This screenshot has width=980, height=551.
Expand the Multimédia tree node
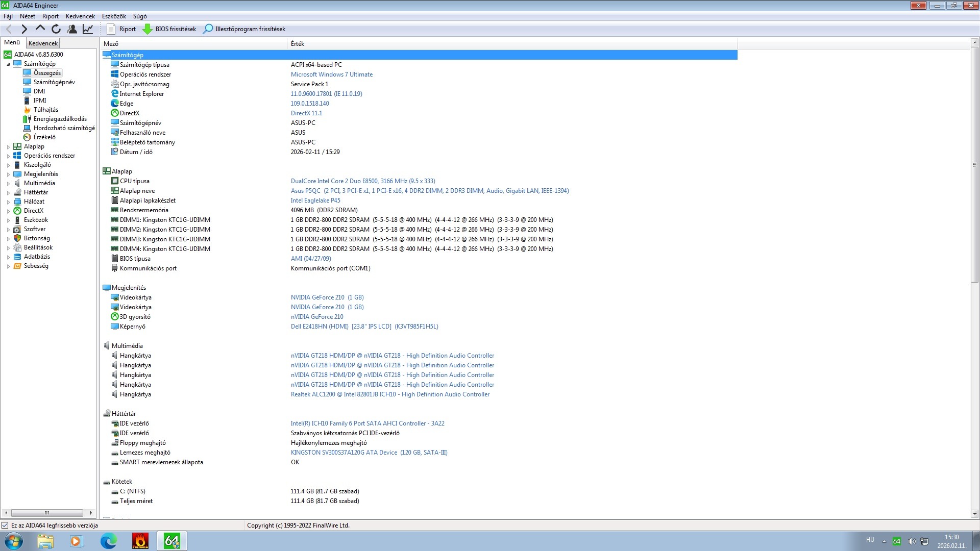(8, 184)
